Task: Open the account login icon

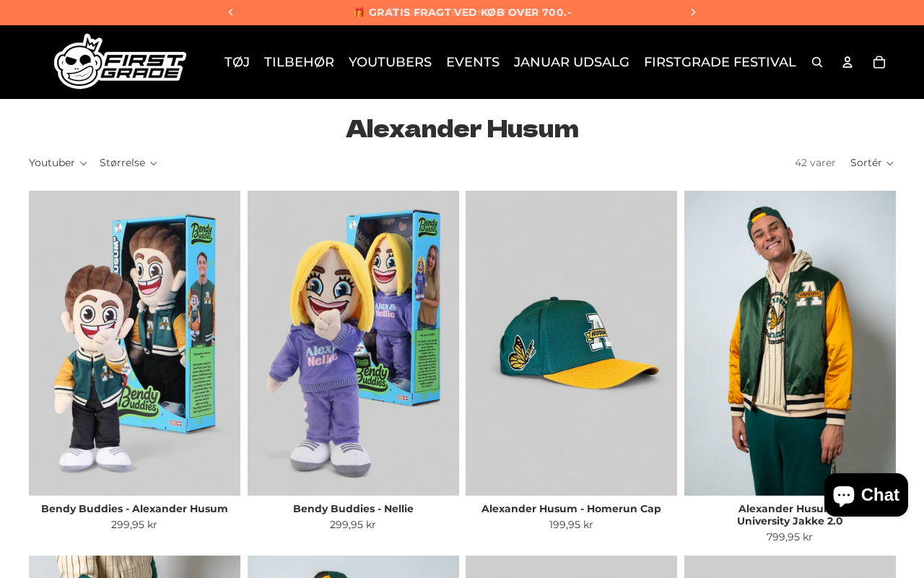Action: pyautogui.click(x=847, y=62)
